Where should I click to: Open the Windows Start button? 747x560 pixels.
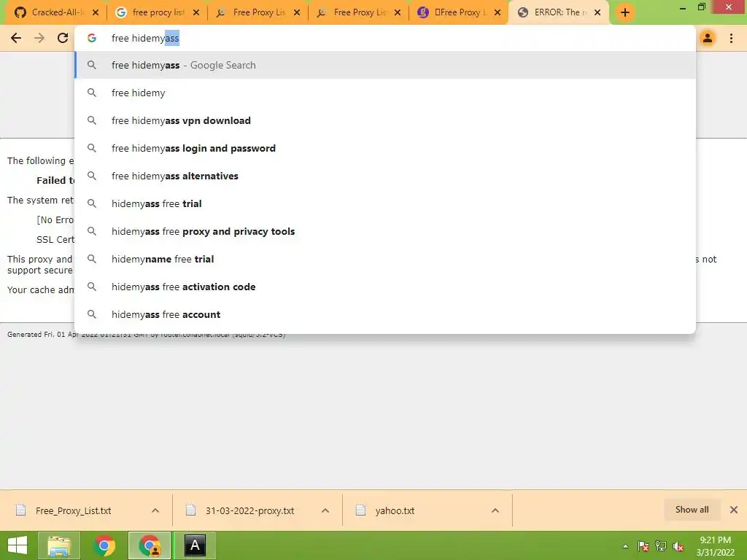(x=18, y=545)
